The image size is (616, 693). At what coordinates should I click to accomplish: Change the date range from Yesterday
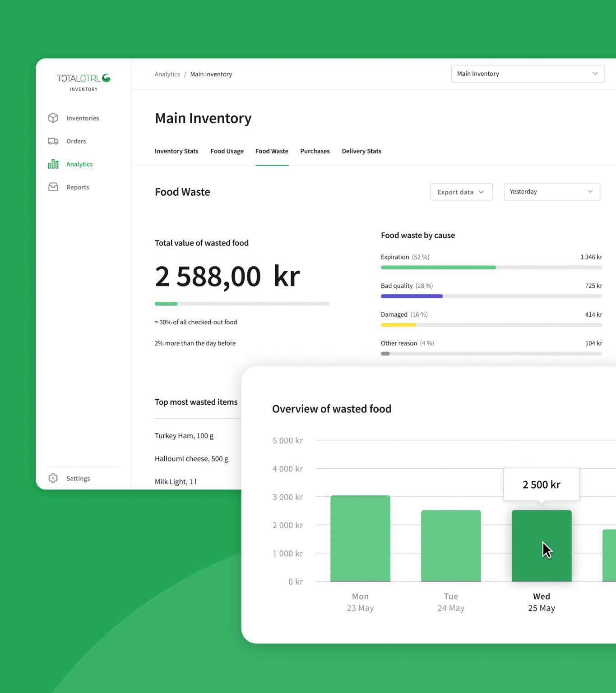tap(551, 192)
